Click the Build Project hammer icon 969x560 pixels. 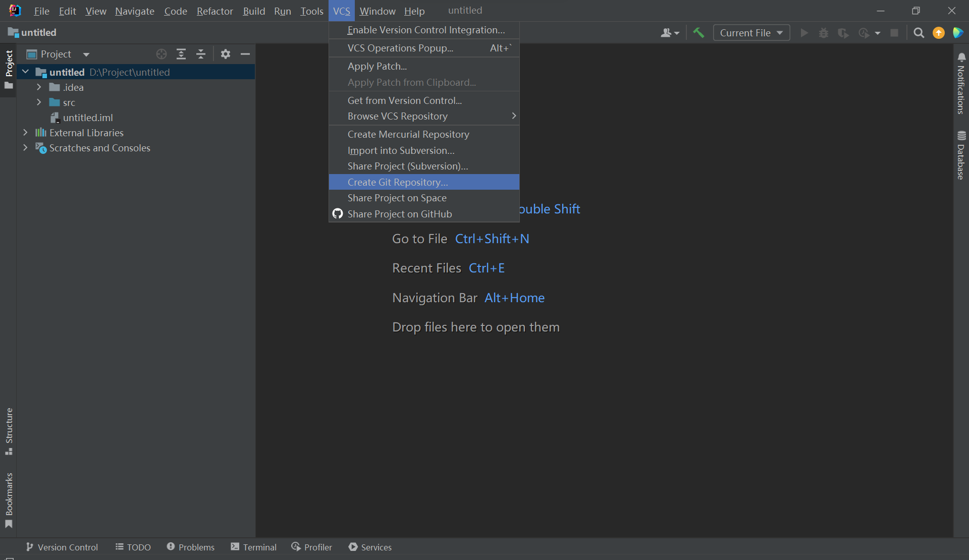click(x=698, y=33)
